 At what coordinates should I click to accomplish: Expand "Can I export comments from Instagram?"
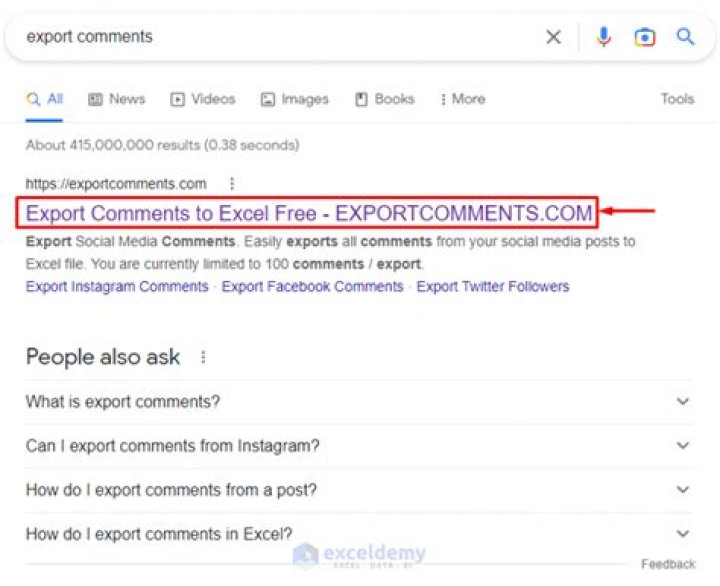tap(358, 446)
